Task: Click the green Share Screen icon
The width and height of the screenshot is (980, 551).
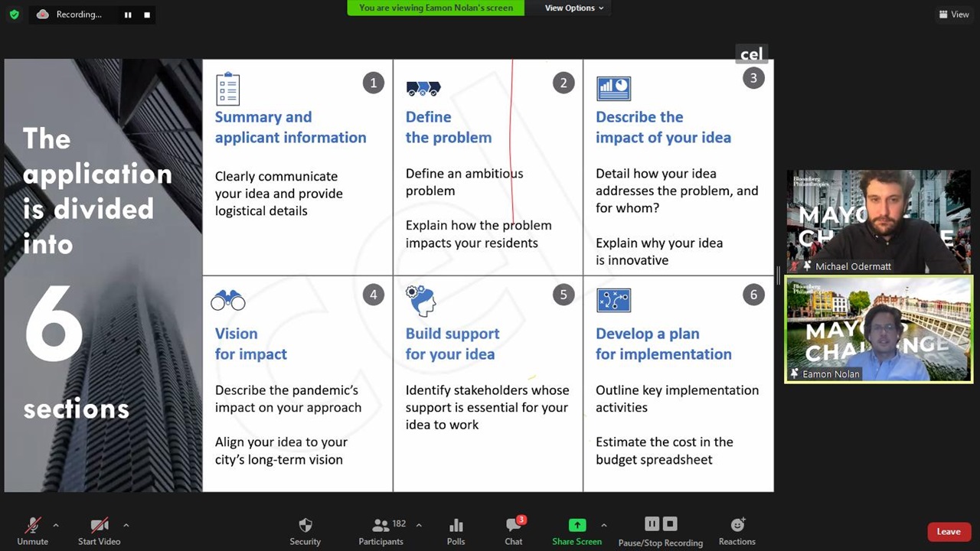Action: pyautogui.click(x=577, y=525)
